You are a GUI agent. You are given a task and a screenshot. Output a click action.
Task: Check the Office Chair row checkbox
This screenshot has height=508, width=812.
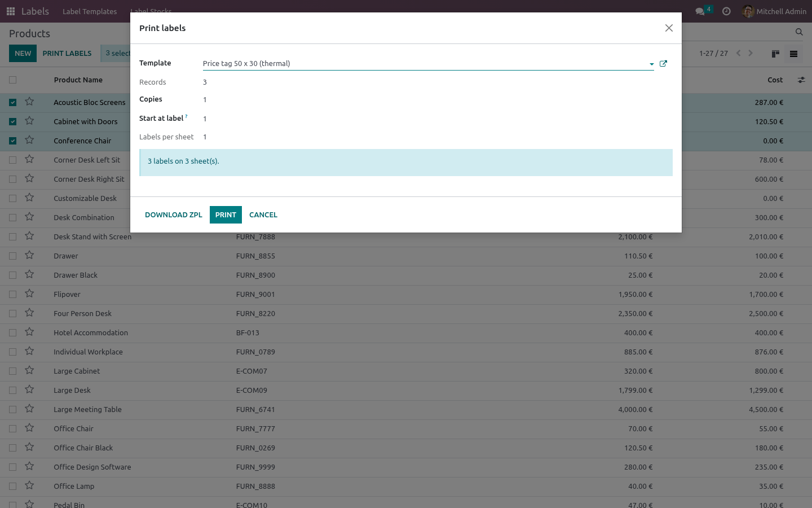[x=13, y=429]
